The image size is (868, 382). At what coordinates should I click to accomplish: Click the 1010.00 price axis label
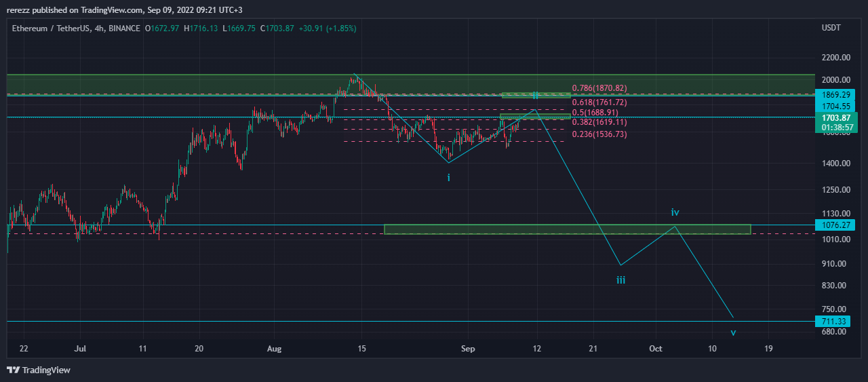point(836,240)
